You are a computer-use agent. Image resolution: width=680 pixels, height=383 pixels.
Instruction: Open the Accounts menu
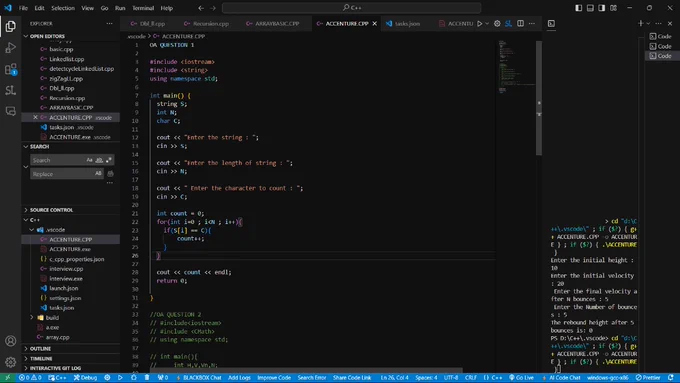[10, 341]
